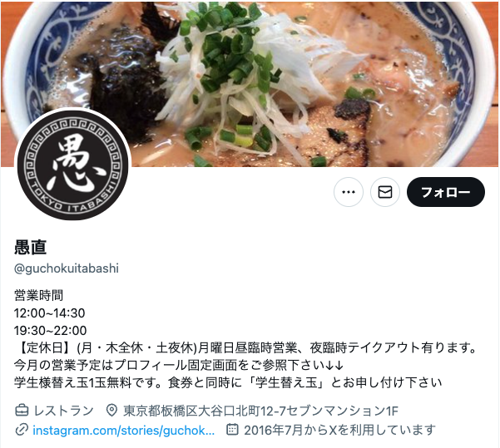View the ramen bowl header banner photo
The width and height of the screenshot is (500, 448).
pyautogui.click(x=250, y=84)
